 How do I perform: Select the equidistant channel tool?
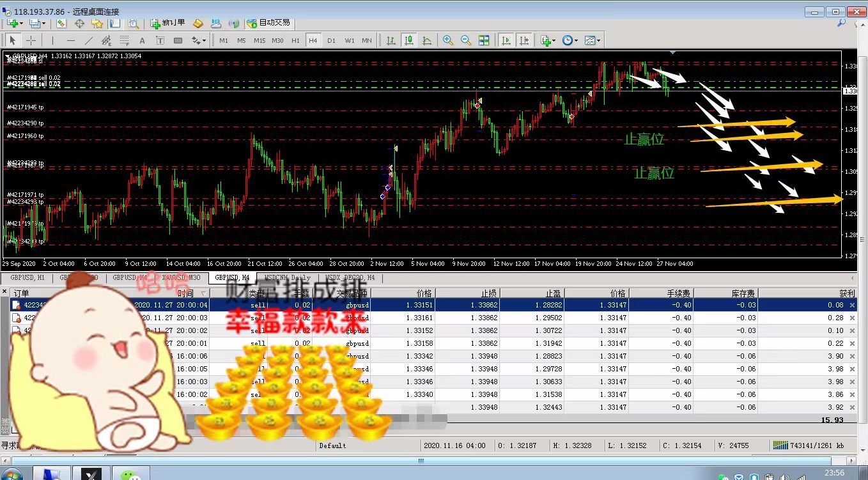pos(106,40)
